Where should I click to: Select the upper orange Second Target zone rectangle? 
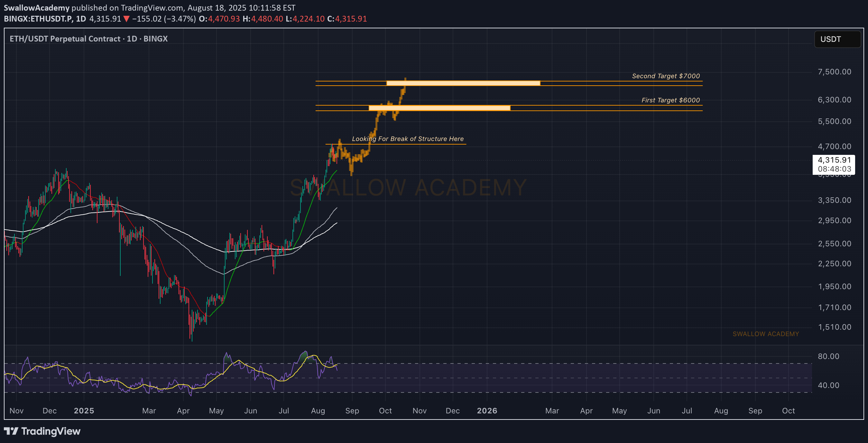(463, 83)
